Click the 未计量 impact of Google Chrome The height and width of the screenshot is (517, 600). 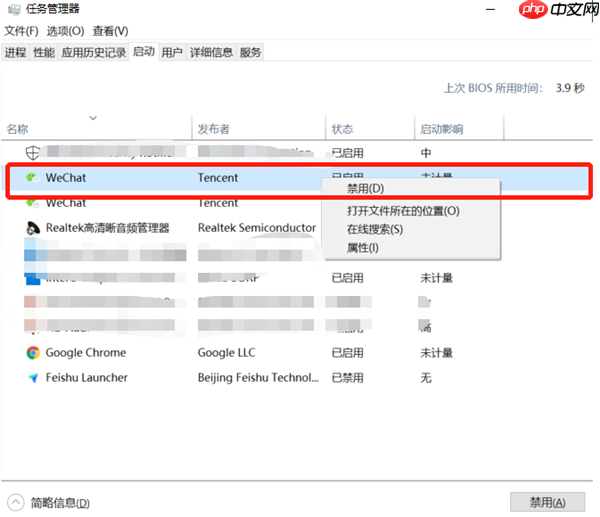click(x=437, y=353)
